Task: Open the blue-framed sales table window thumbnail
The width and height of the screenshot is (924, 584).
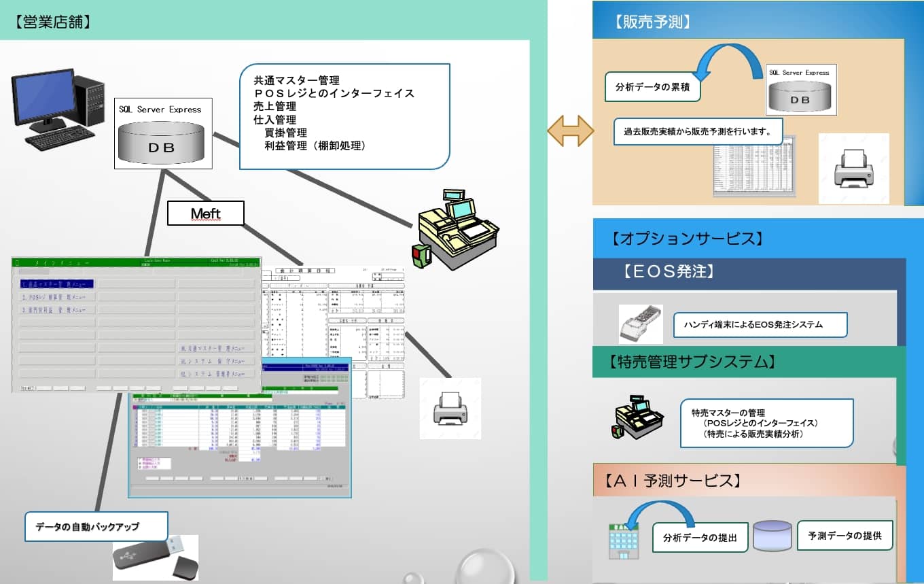Action: pyautogui.click(x=240, y=427)
